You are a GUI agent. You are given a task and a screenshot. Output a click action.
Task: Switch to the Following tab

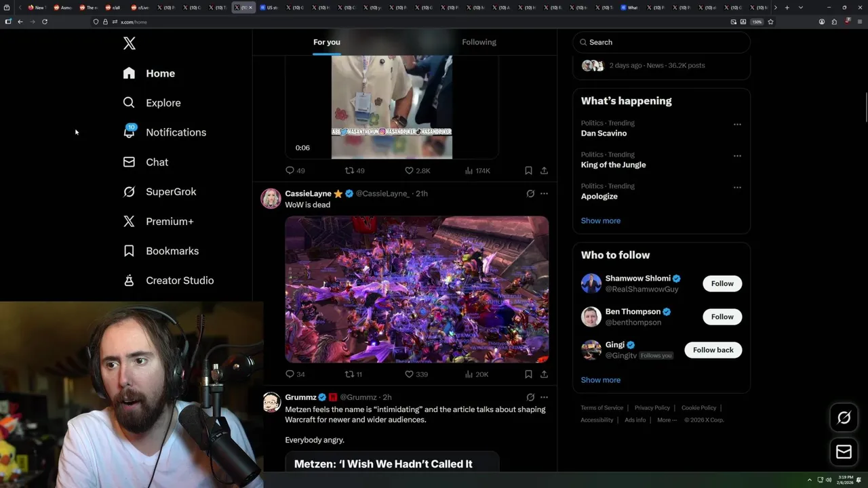pos(479,42)
